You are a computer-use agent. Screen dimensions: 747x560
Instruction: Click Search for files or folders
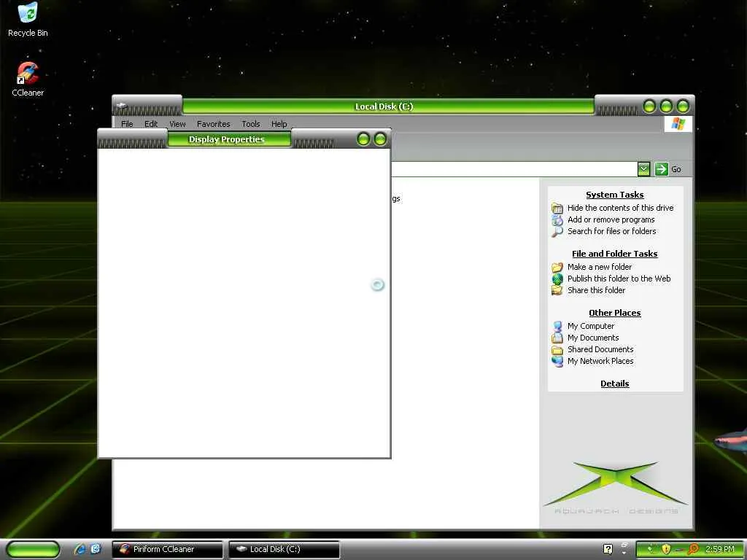coord(612,231)
